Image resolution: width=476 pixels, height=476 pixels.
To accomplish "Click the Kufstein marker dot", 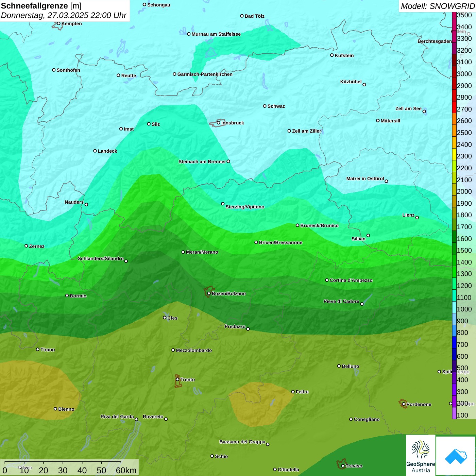I will click(332, 55).
